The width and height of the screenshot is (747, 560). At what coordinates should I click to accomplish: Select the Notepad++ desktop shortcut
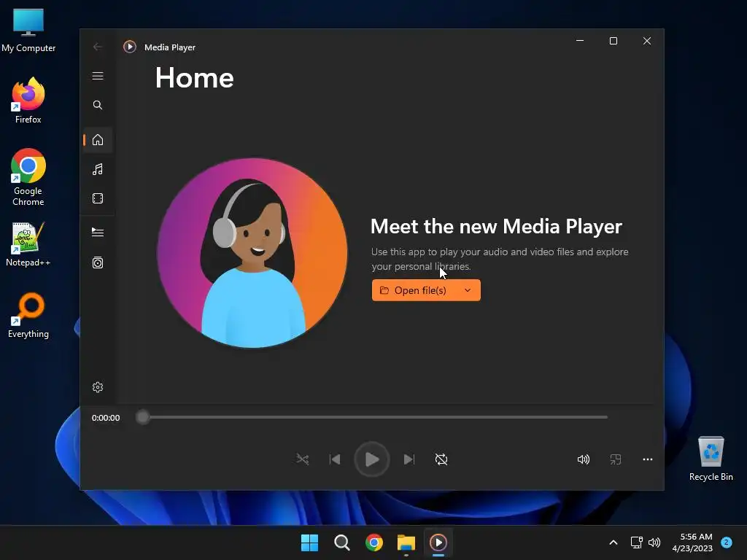coord(28,244)
